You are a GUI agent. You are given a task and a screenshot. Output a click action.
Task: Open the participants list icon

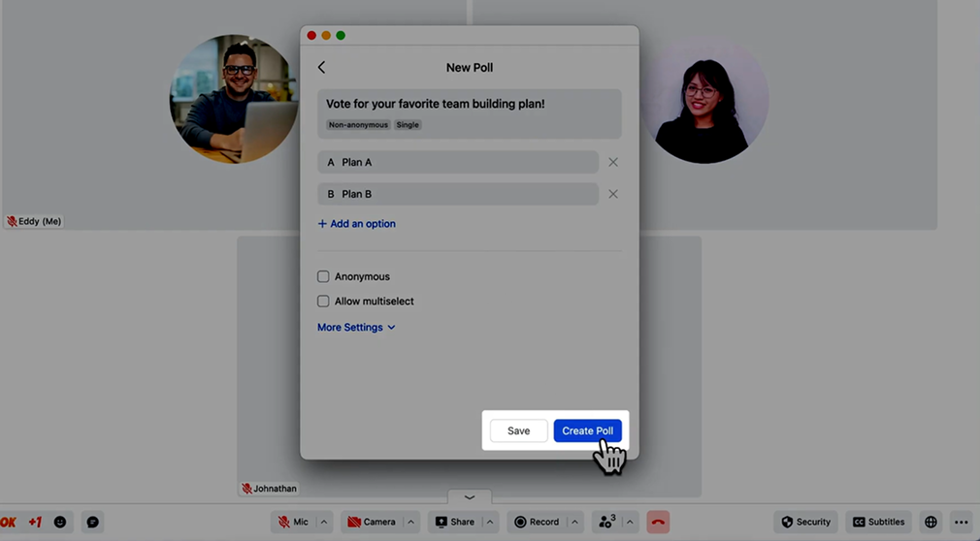(x=606, y=522)
